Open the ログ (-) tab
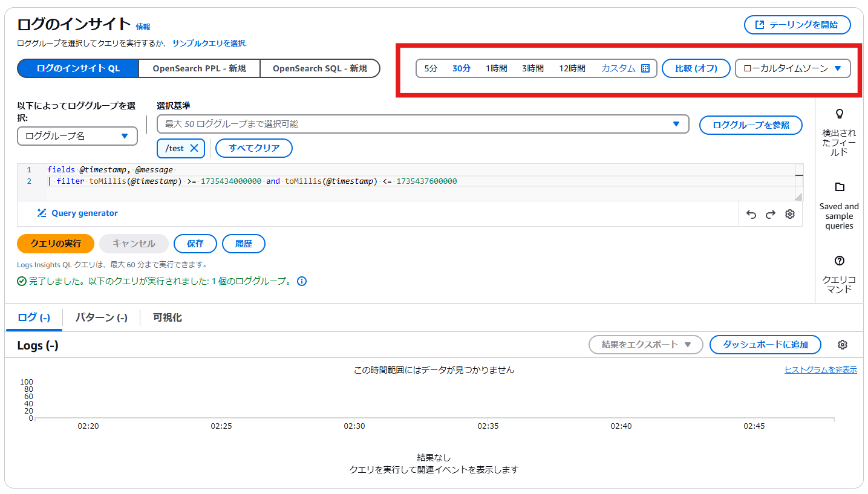 coord(34,317)
